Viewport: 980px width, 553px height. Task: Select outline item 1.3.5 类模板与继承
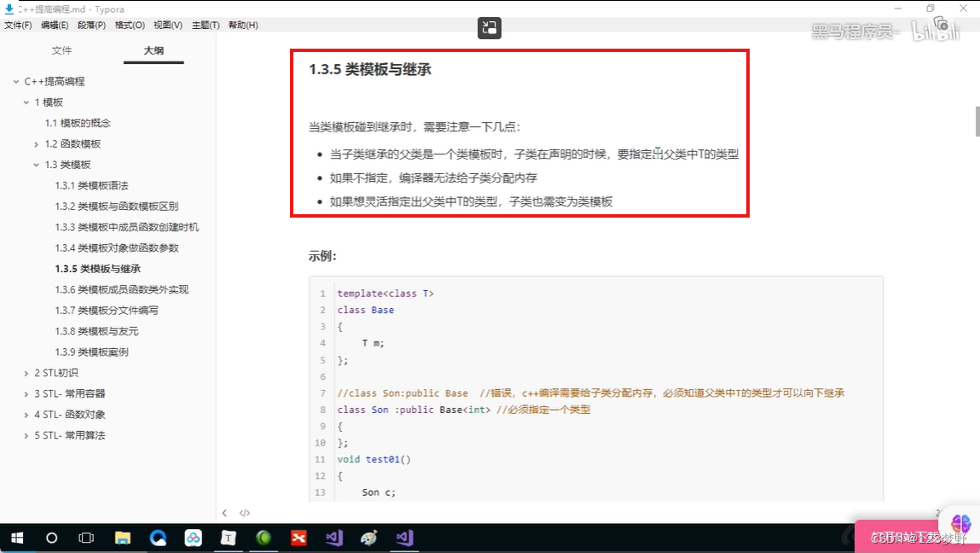pyautogui.click(x=97, y=269)
